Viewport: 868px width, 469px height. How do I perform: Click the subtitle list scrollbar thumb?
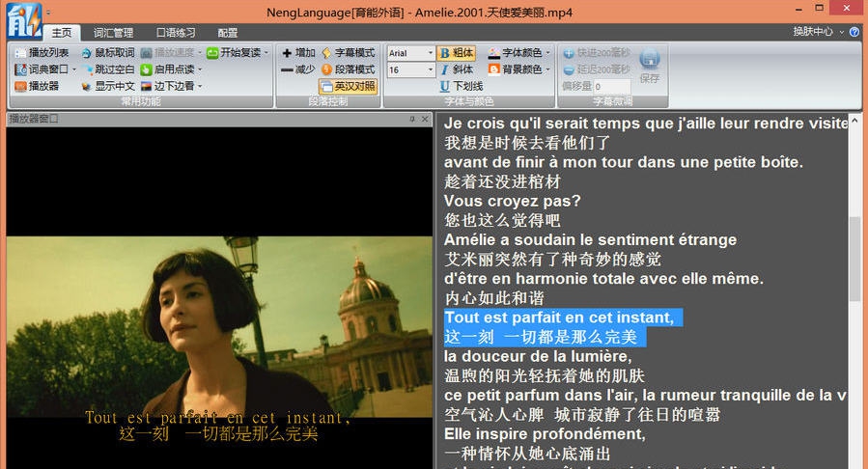(x=854, y=259)
